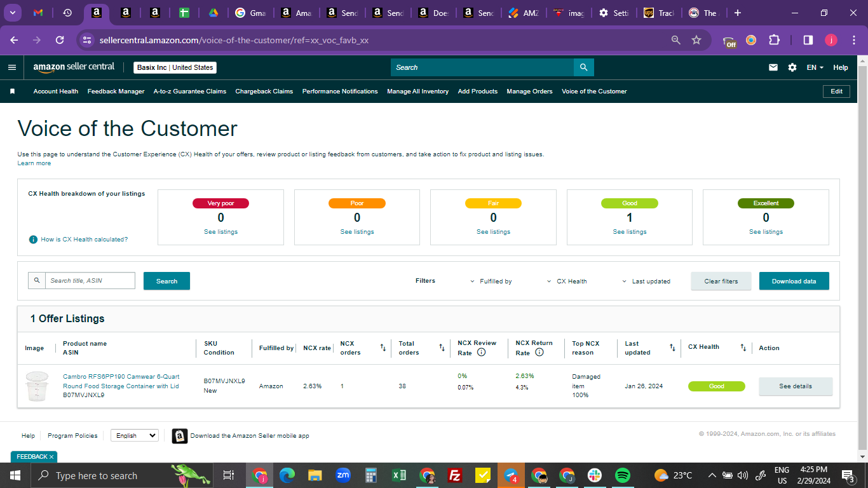This screenshot has height=488, width=868.
Task: Click the Clear filters button
Action: click(x=721, y=281)
